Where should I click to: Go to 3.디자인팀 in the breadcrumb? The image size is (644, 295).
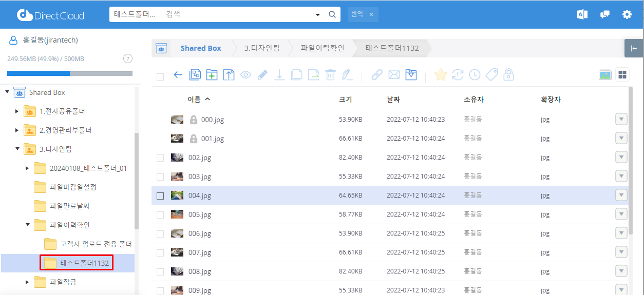click(262, 48)
